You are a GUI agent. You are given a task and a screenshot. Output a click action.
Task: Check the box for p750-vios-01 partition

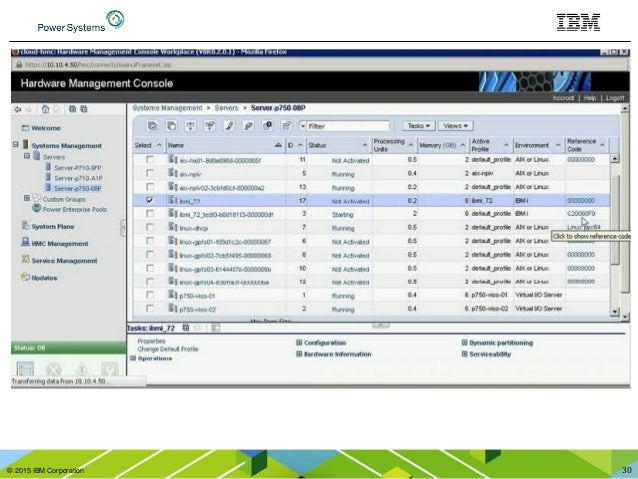pyautogui.click(x=150, y=295)
